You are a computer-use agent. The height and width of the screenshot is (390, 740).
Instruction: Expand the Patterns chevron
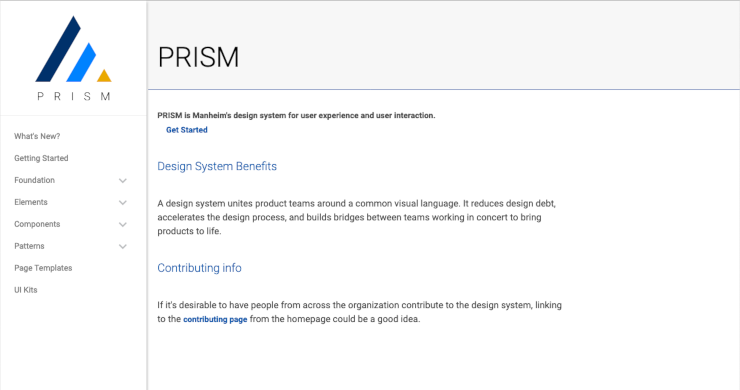[x=123, y=246]
